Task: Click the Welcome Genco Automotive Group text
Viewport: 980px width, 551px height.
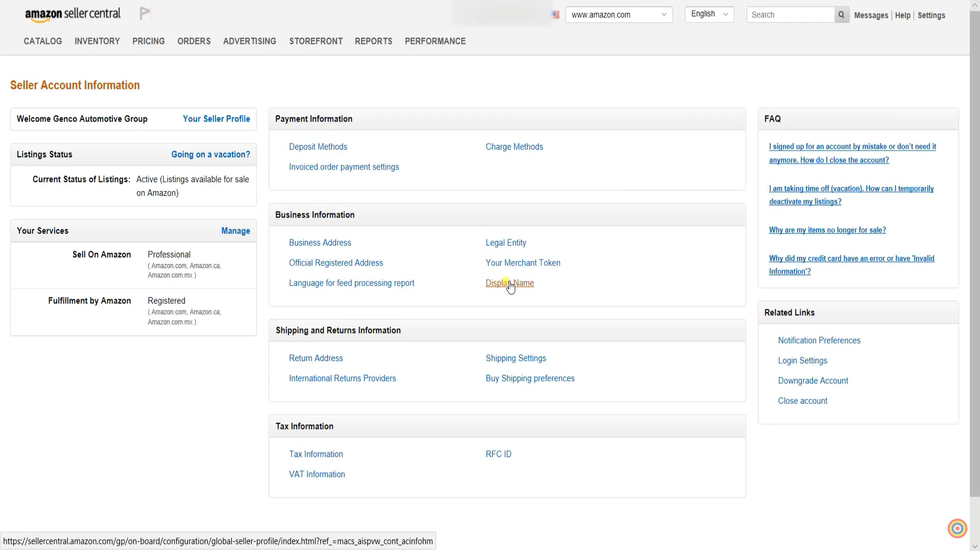Action: click(x=82, y=119)
